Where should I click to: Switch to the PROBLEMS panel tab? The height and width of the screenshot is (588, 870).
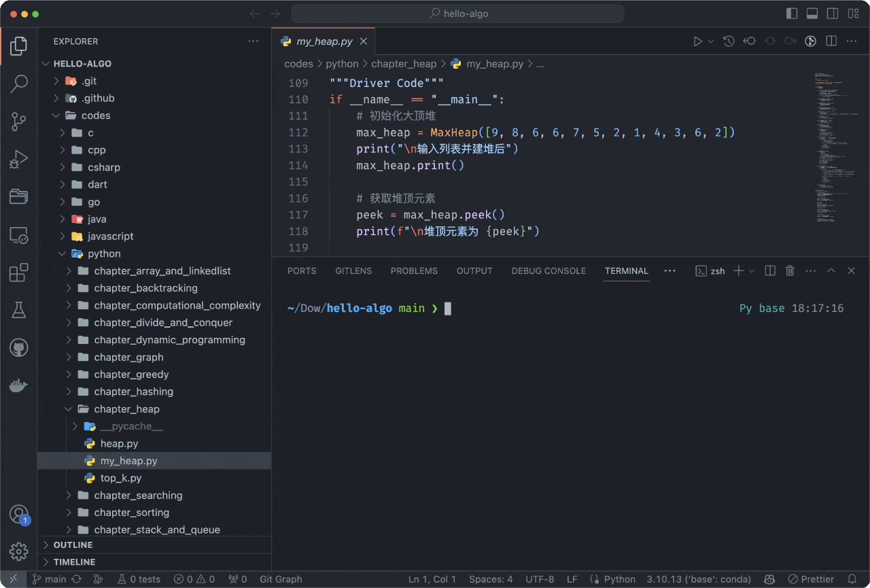(414, 271)
